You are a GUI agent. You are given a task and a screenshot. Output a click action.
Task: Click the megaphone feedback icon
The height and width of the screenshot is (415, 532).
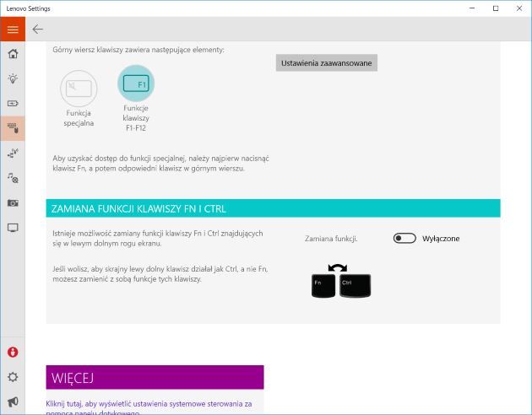(x=13, y=402)
